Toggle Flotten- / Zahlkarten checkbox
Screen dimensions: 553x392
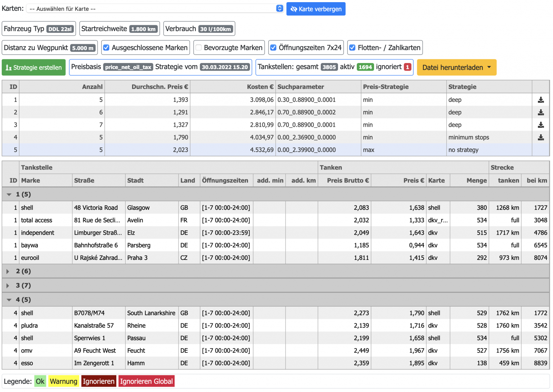pos(352,48)
